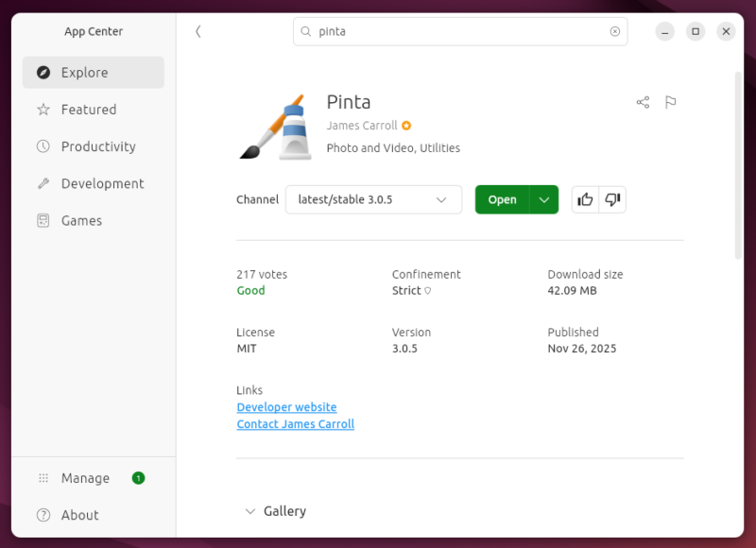
Task: Expand the Gallery section
Action: pos(250,511)
